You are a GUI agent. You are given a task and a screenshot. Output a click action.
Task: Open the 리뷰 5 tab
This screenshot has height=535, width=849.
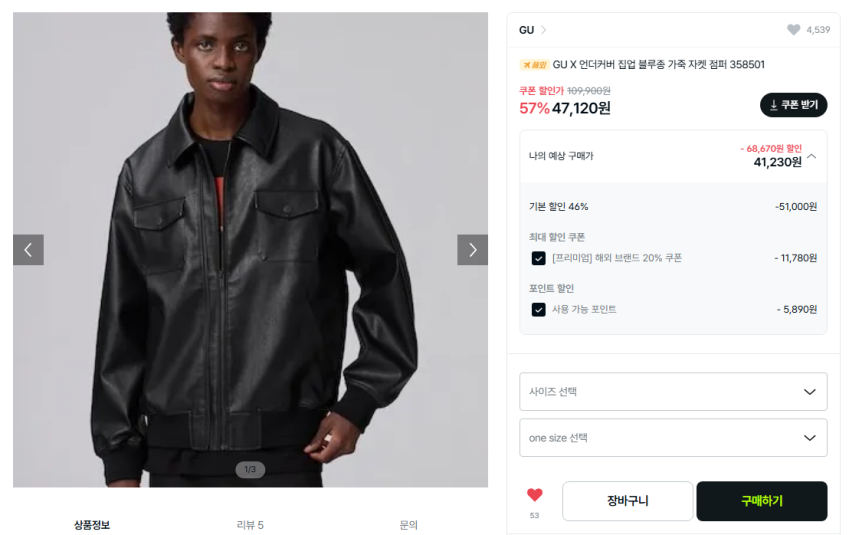250,525
